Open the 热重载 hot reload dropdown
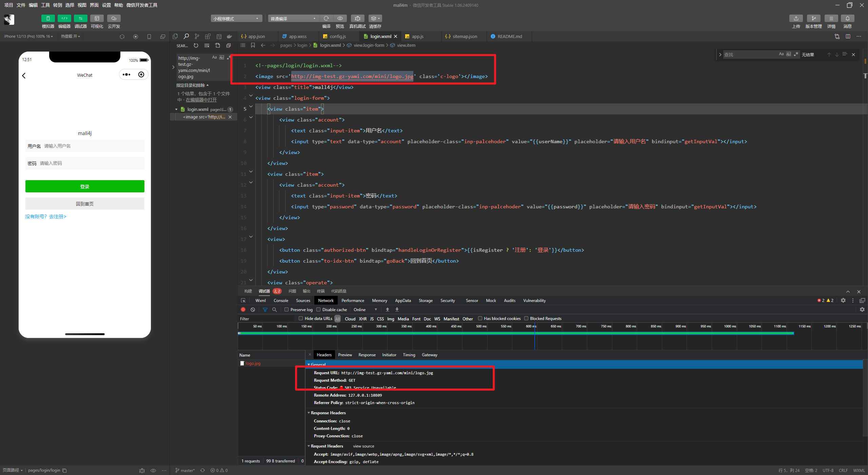 tap(71, 36)
